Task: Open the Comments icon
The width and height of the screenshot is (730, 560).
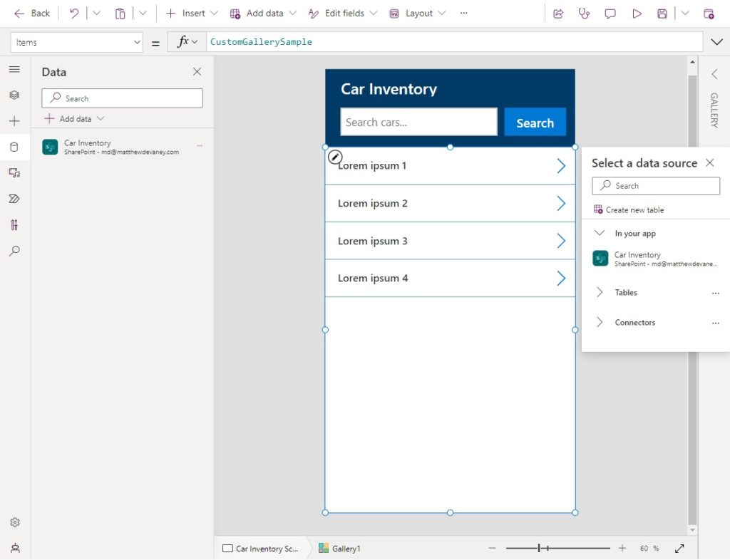Action: click(610, 14)
